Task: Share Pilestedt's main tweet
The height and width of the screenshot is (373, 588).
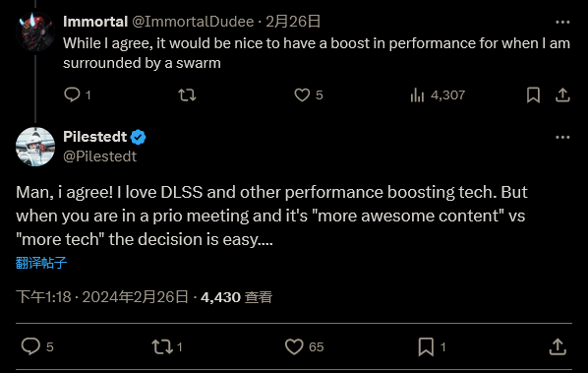Action: (558, 346)
